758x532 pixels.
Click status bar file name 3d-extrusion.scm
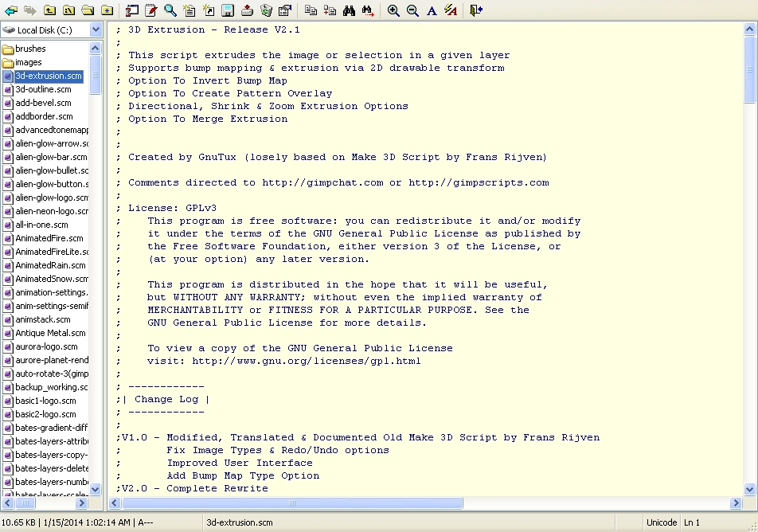click(240, 522)
